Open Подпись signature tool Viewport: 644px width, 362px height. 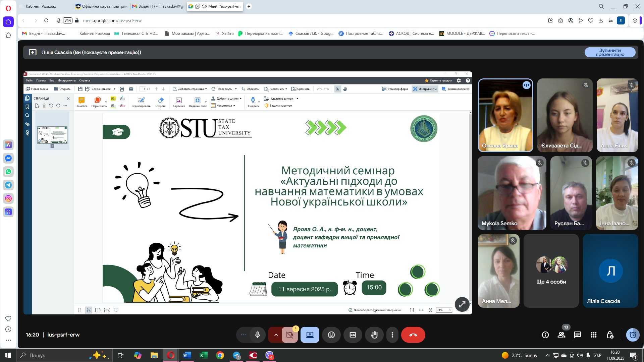click(x=254, y=102)
